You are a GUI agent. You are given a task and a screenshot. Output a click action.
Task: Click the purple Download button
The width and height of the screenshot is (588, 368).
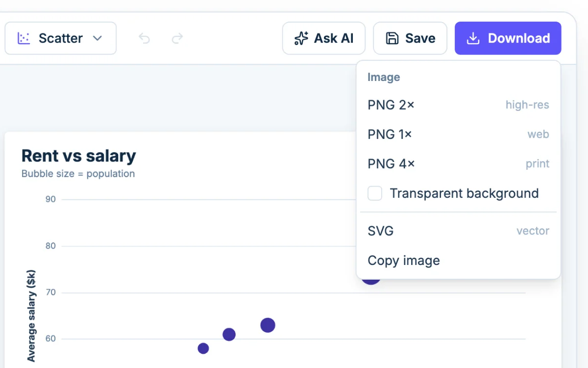point(508,38)
